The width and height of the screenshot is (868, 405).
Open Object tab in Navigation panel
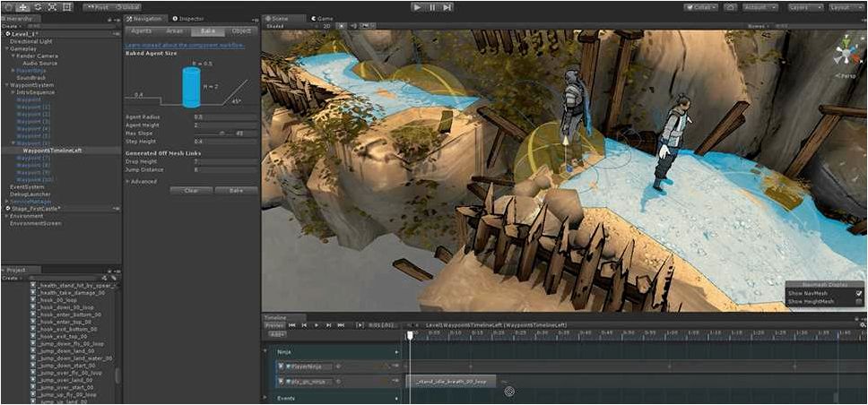pos(241,31)
